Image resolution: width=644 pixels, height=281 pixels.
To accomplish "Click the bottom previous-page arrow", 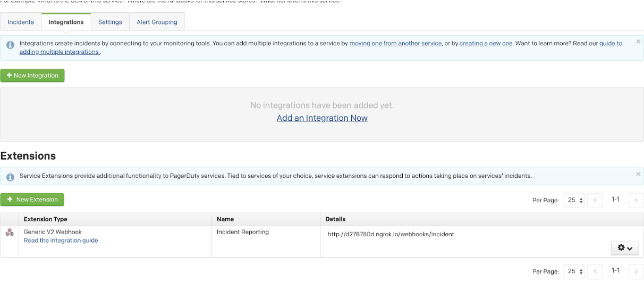I will (595, 271).
